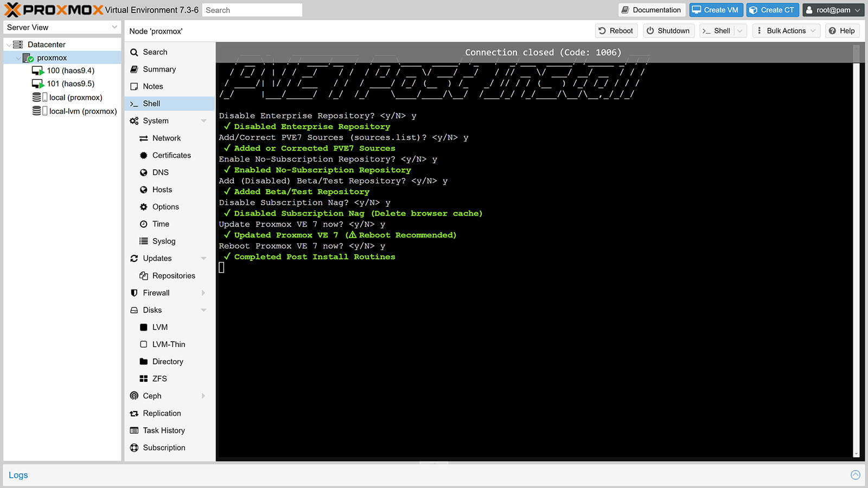The image size is (868, 488).
Task: Collapse the Datacenter tree node
Action: click(x=8, y=44)
